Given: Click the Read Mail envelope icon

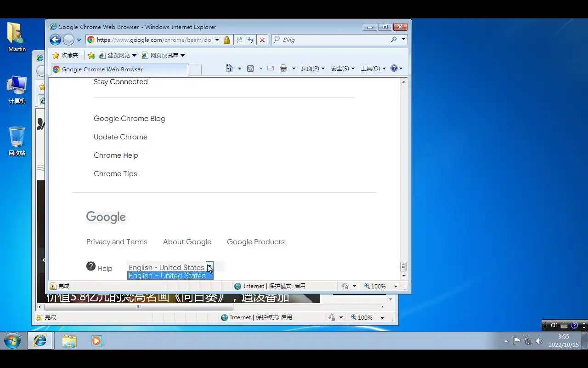Looking at the screenshot, I should (x=271, y=69).
